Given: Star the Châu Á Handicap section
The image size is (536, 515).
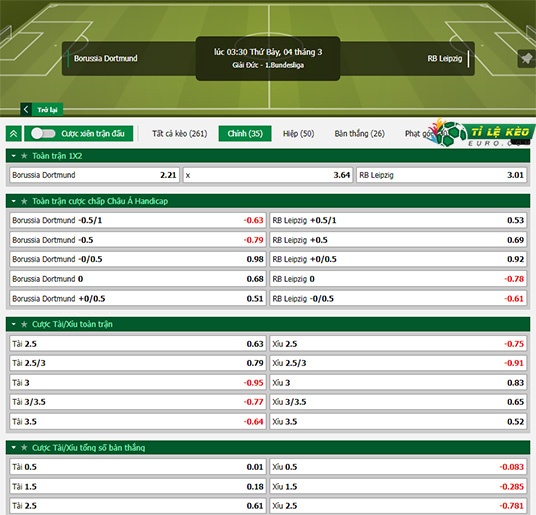Looking at the screenshot, I should (24, 201).
